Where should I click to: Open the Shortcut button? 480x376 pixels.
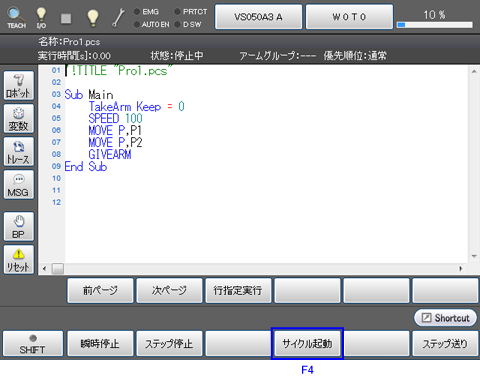[445, 318]
